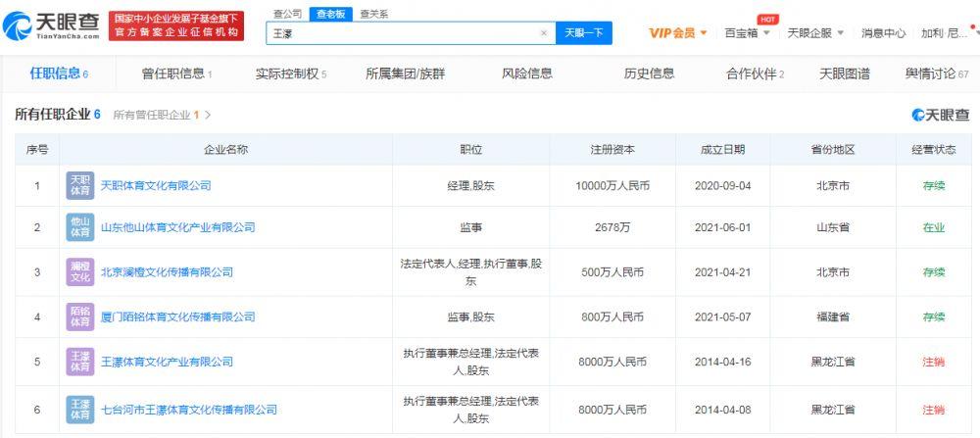Click the 职位 column header

coord(471,150)
